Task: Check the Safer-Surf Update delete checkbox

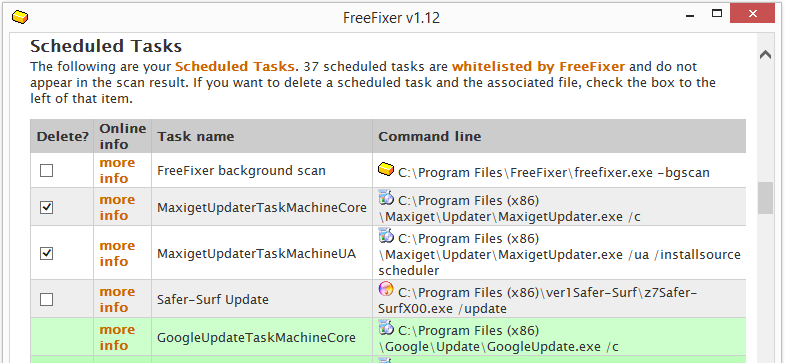Action: coord(47,299)
